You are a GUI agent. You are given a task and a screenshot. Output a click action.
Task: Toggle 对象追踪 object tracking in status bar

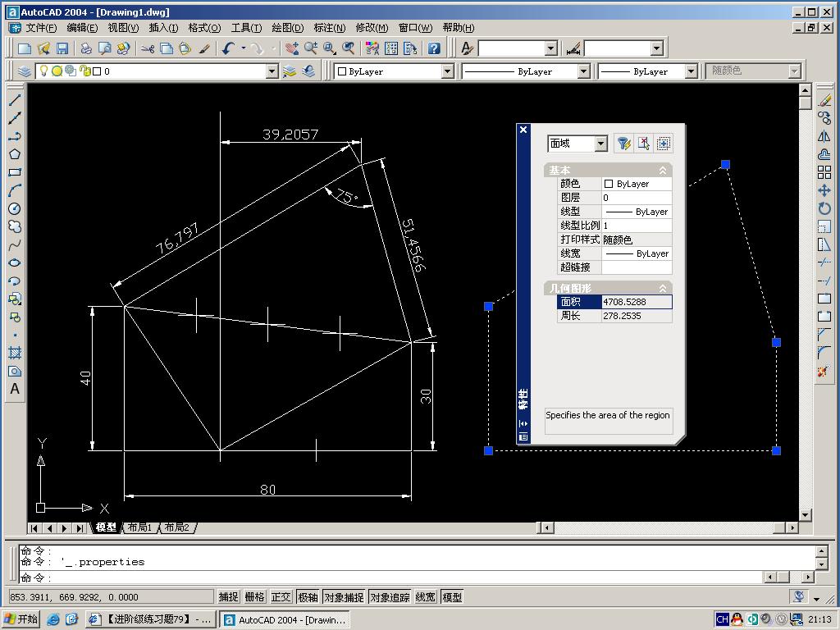390,597
